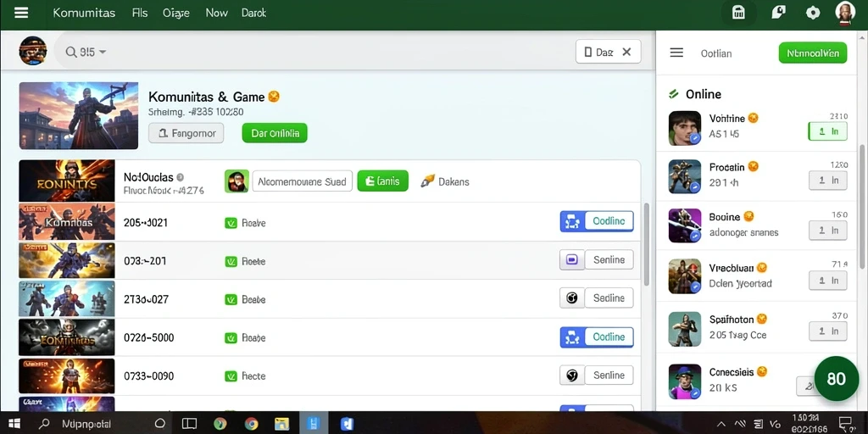
Task: Open user profile avatar at top right
Action: [x=845, y=12]
